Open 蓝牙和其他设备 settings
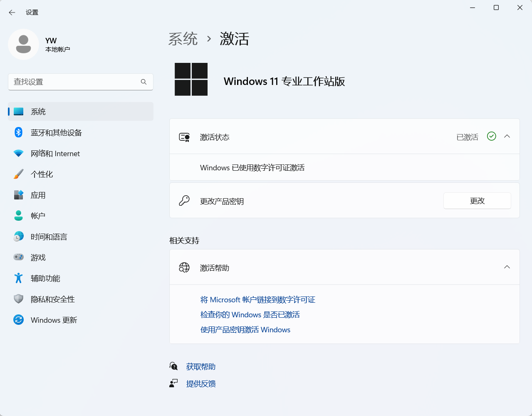Viewport: 532px width, 416px height. [81, 132]
